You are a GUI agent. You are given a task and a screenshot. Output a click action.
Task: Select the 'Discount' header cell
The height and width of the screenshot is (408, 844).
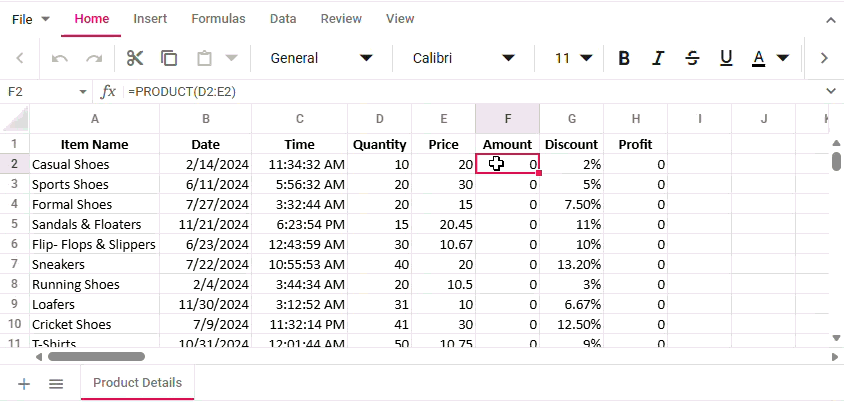point(572,144)
